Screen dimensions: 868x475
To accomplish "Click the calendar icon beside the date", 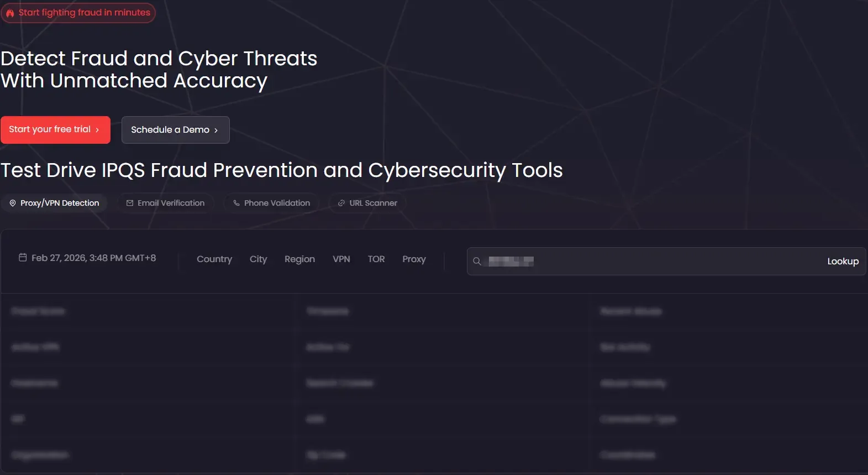I will pos(23,258).
